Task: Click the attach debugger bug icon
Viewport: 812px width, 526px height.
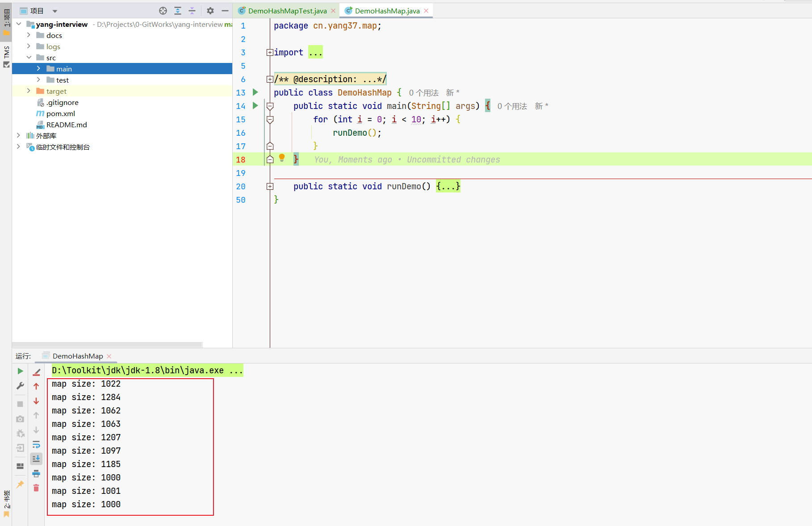Action: point(20,434)
